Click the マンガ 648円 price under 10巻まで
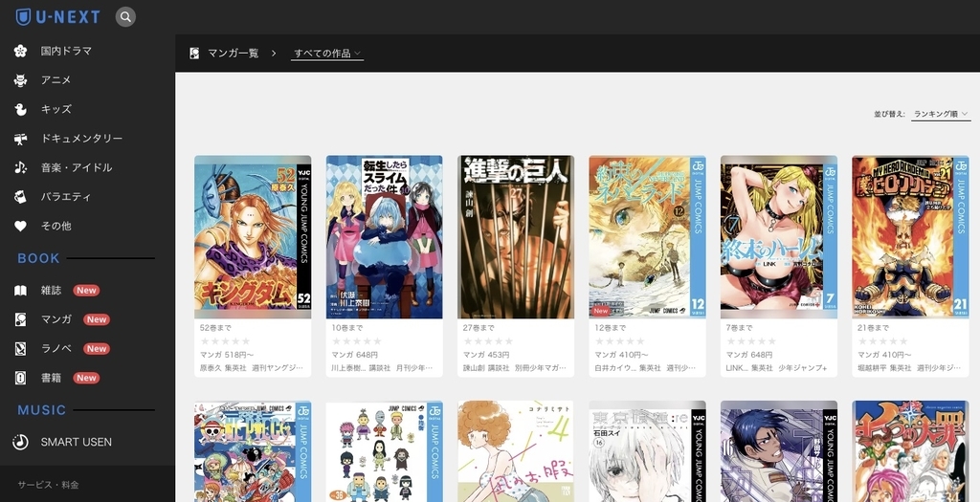This screenshot has height=502, width=980. (x=355, y=355)
